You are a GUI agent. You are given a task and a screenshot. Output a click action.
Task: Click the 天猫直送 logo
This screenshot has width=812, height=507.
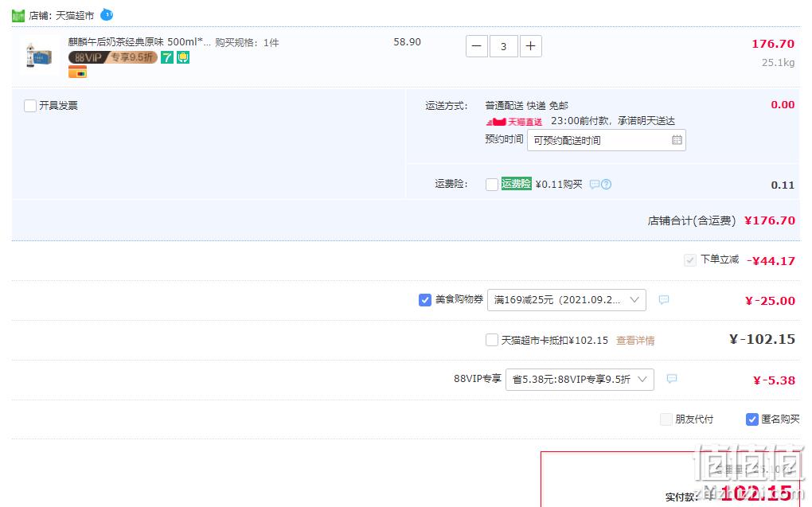[513, 122]
